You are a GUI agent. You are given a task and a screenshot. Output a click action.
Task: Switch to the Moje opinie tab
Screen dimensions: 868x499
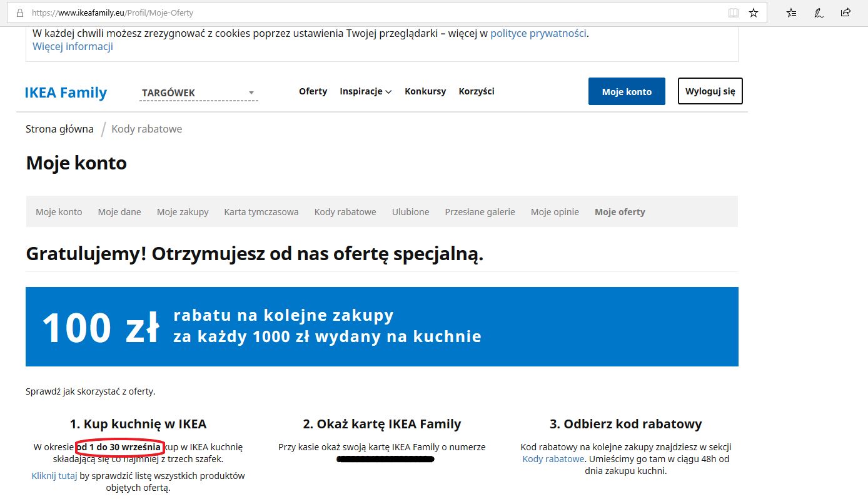point(555,212)
